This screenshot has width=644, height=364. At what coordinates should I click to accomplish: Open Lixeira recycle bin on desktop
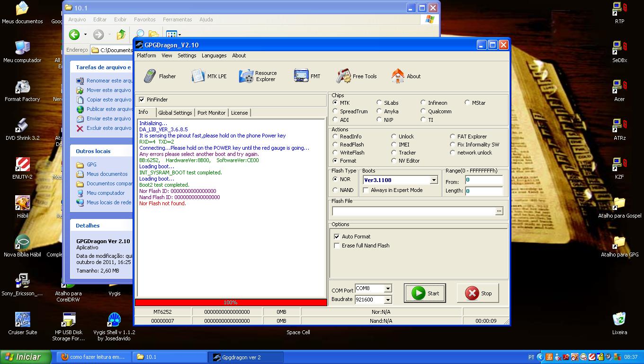coord(619,319)
